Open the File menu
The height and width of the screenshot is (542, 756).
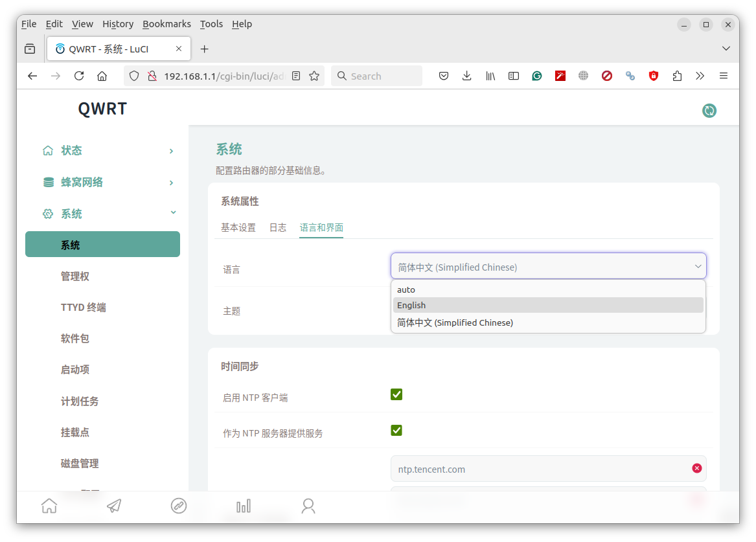[x=29, y=23]
